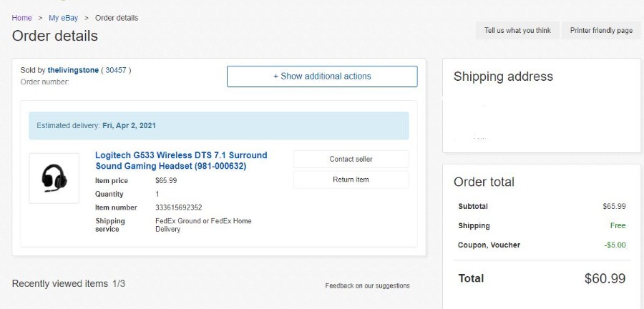Screen dimensions: 644x309
Task: Go to My eBay breadcrumb
Action: 63,18
